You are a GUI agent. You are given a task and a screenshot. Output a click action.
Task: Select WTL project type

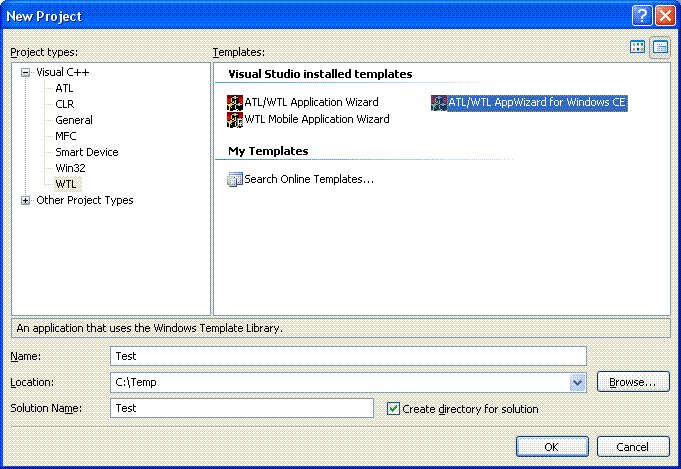[66, 184]
